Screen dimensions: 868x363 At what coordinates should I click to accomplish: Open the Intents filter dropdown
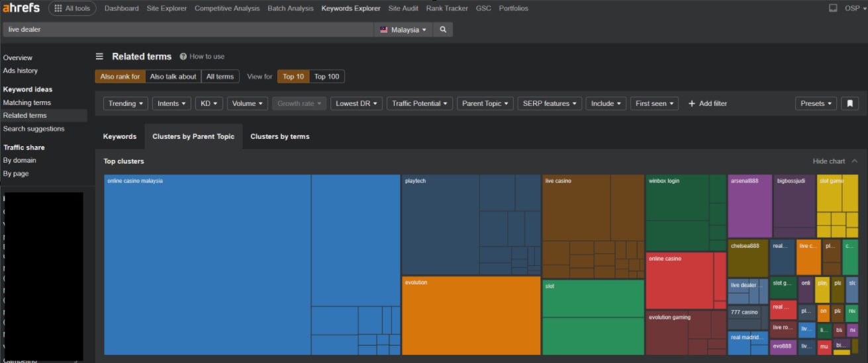[x=171, y=103]
